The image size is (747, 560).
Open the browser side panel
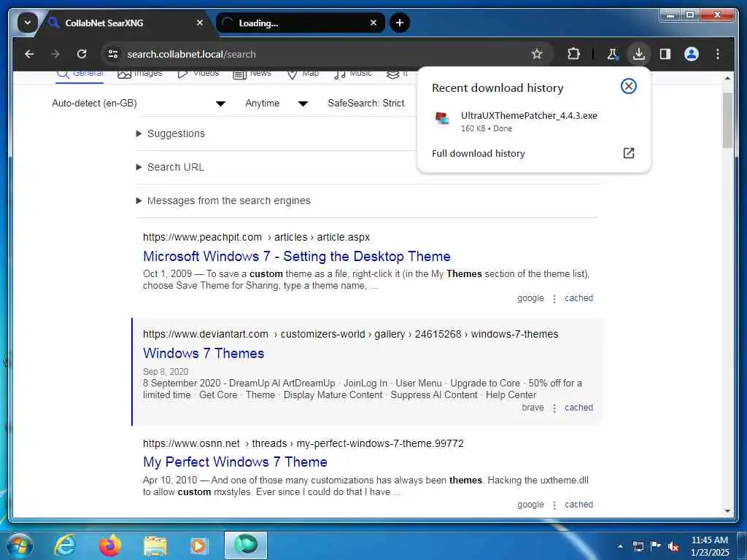(x=665, y=54)
